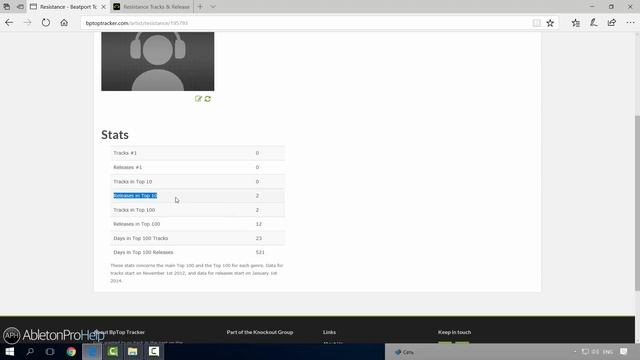Viewport: 640px width, 360px height.
Task: Select the 'Releases in Top 100' label
Action: coord(136,224)
